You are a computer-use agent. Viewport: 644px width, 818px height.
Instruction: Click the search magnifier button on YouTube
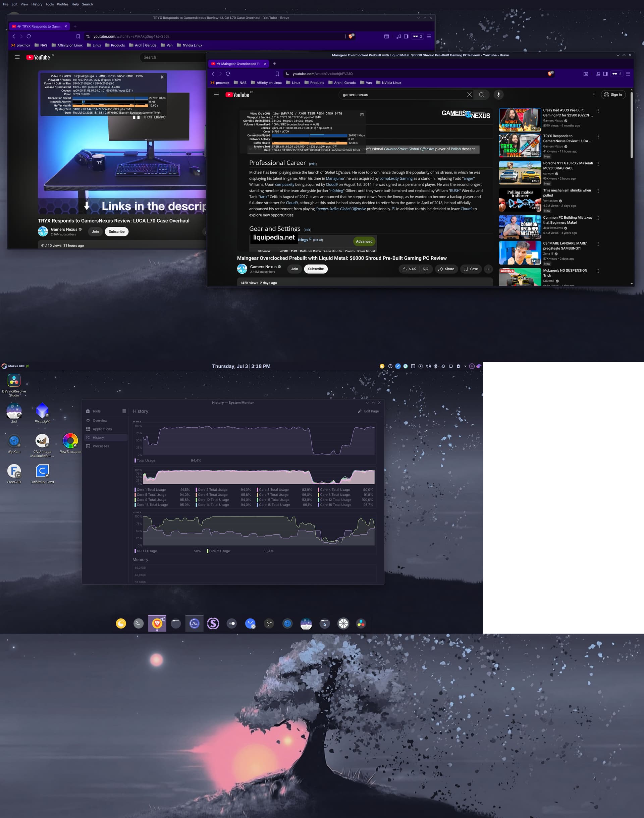point(482,95)
